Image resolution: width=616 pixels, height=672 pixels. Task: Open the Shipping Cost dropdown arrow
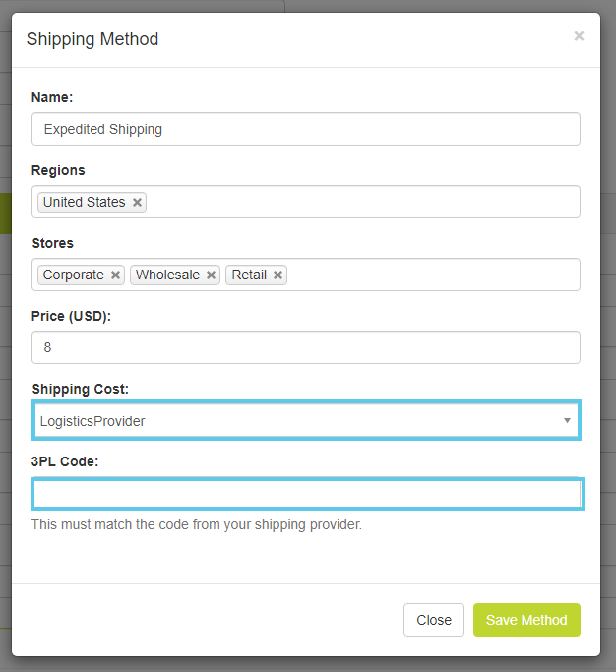(567, 421)
